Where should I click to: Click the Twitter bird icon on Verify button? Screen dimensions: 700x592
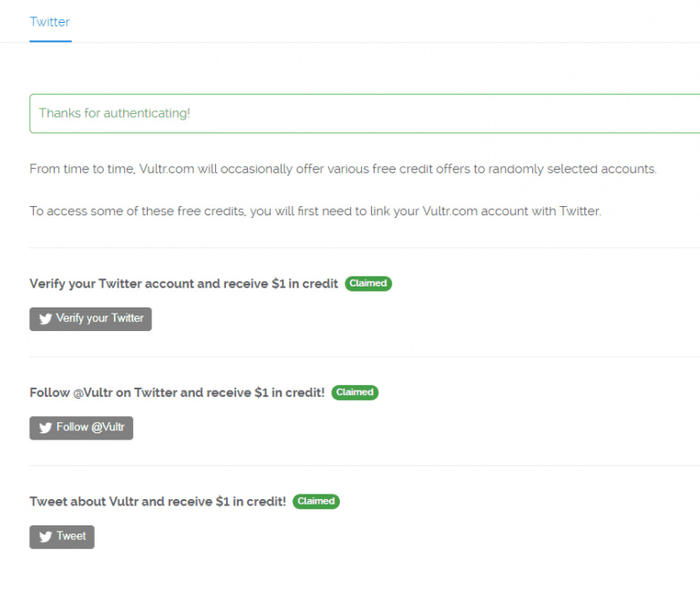45,319
